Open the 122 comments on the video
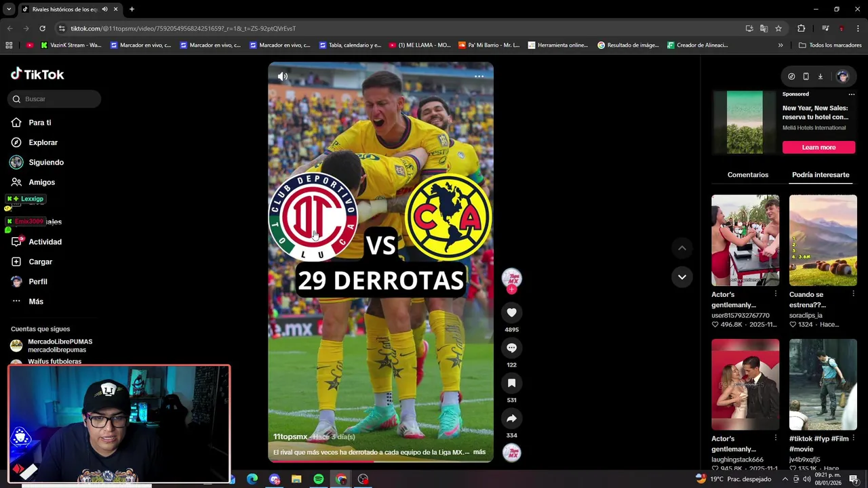 coord(511,348)
